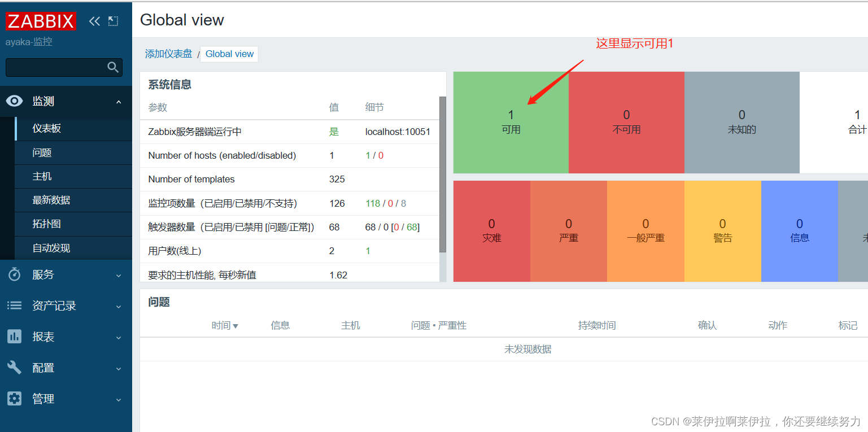Expand the 配置 menu chevron

tap(119, 368)
